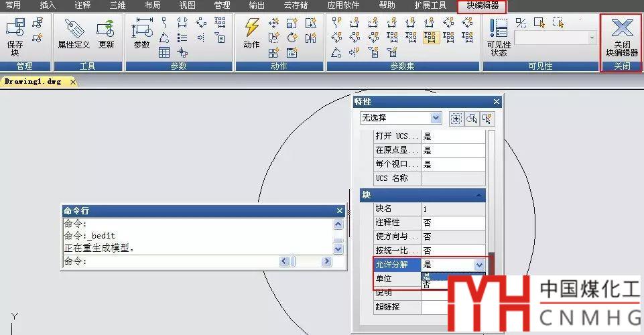Click the command line scroll-down arrow
Viewport: 644px width, 335px height.
[x=338, y=249]
